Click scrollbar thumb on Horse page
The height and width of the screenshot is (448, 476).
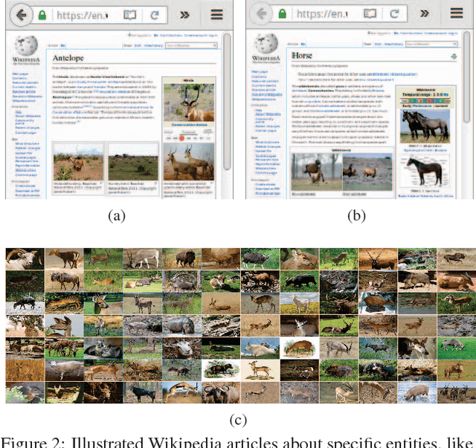(x=467, y=77)
